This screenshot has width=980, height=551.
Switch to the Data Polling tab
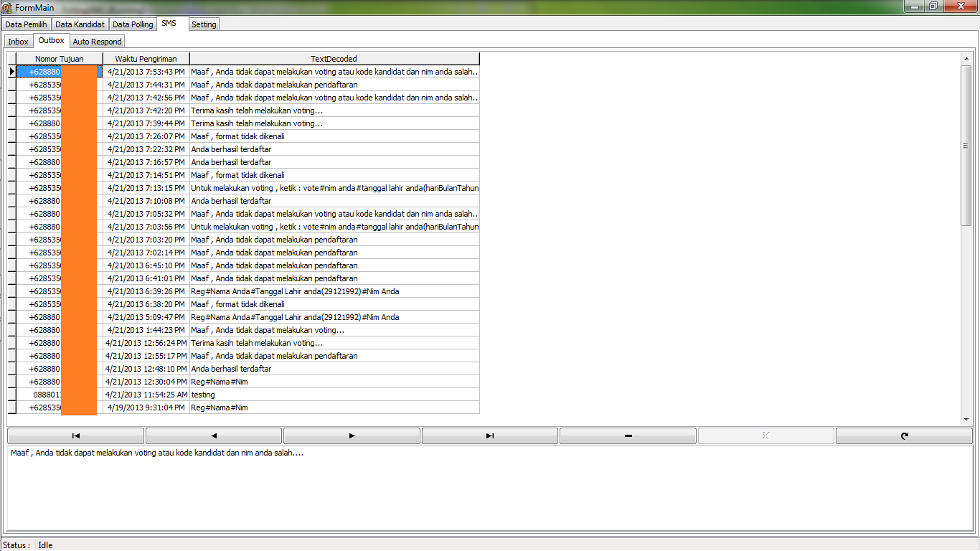coord(133,24)
